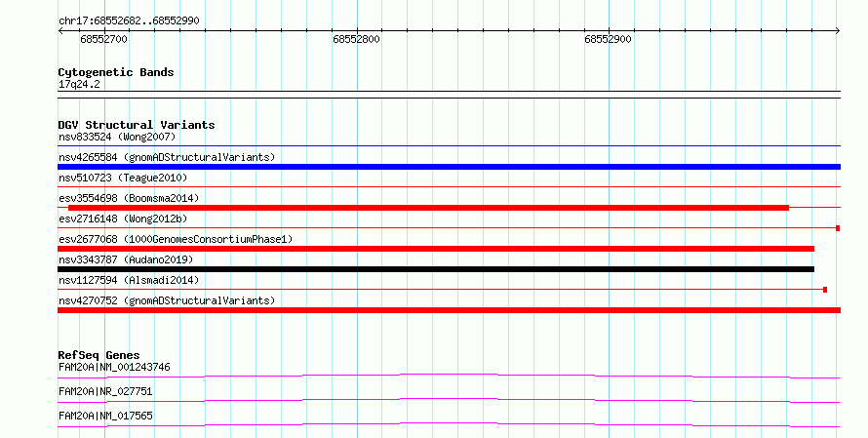
Task: Click the 17q24.2 cytogenetic band bar
Action: [449, 95]
